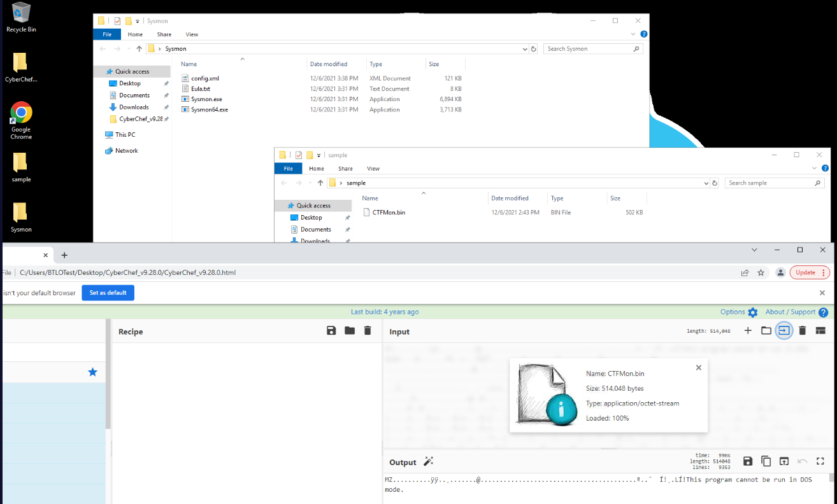Expand the ribbon in sample window
Viewport: 837px width, 504px height.
coord(815,169)
